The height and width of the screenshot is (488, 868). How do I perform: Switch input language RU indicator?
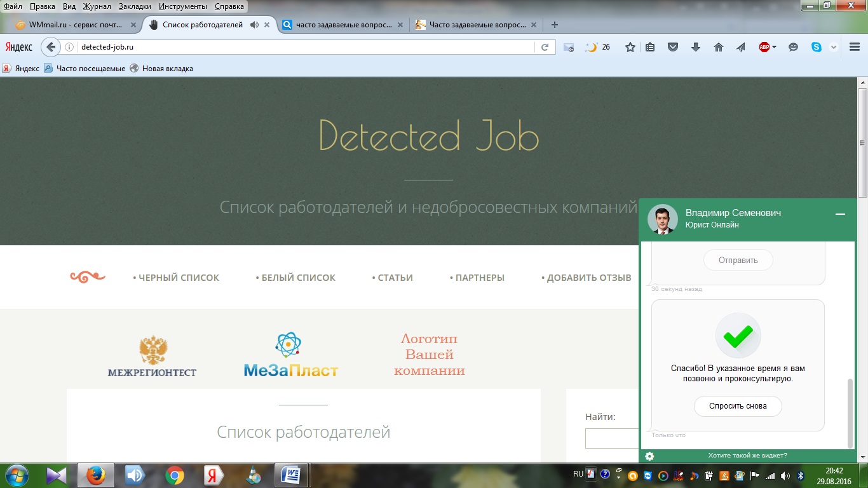[x=578, y=474]
